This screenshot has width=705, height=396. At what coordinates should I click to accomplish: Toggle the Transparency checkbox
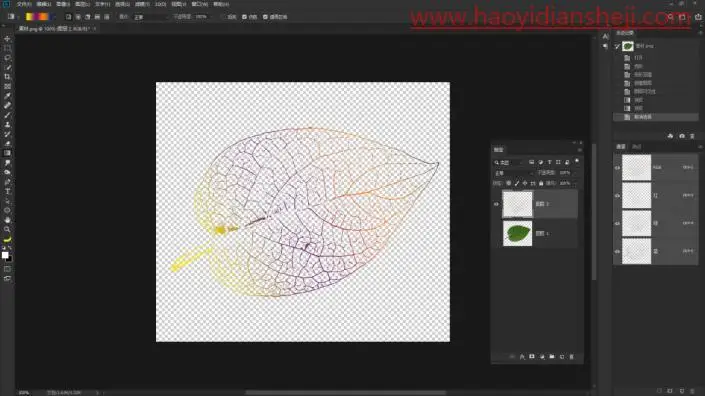pyautogui.click(x=265, y=17)
